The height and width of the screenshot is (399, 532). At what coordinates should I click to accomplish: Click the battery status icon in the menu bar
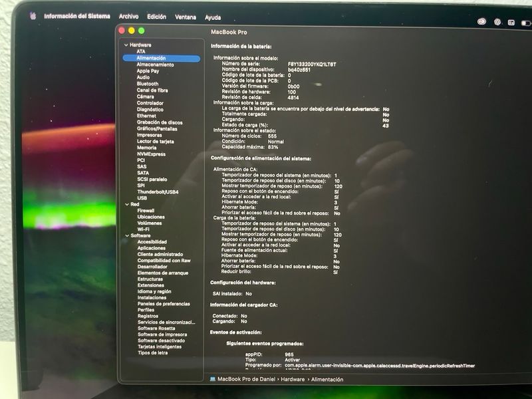point(526,23)
